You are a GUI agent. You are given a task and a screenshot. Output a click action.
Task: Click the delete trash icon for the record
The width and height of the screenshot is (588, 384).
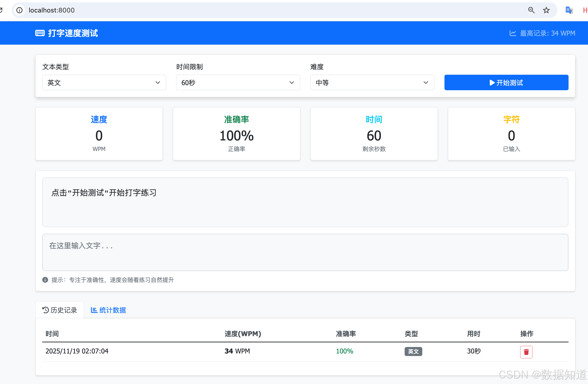pyautogui.click(x=526, y=352)
